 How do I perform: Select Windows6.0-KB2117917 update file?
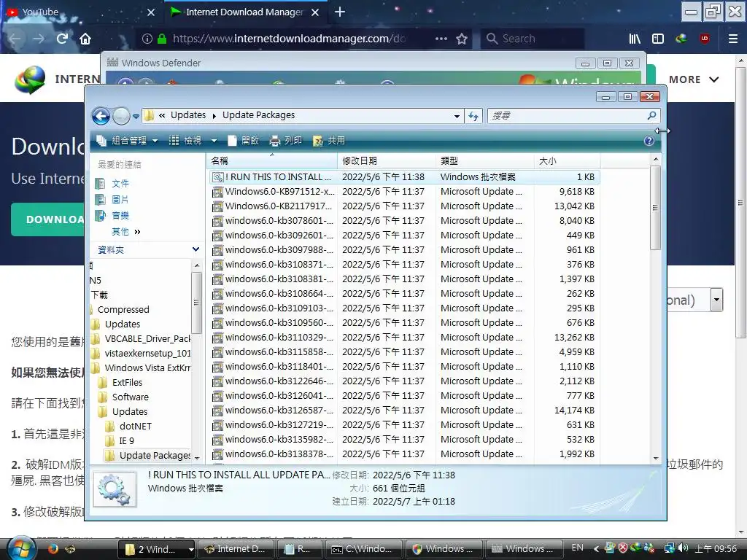click(404, 206)
